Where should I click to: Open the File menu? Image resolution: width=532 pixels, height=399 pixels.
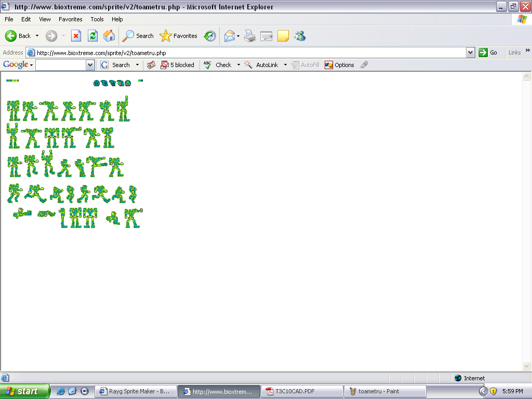pos(9,19)
